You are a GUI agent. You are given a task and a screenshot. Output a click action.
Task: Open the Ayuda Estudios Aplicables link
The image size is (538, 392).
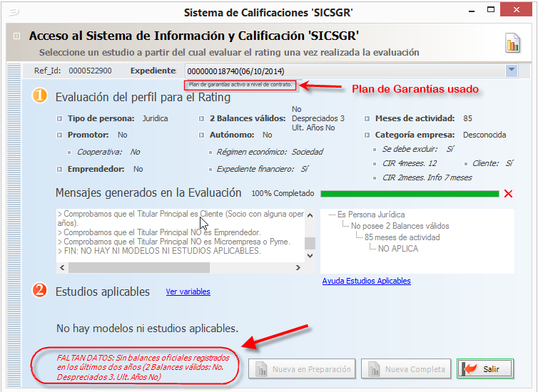pos(366,281)
